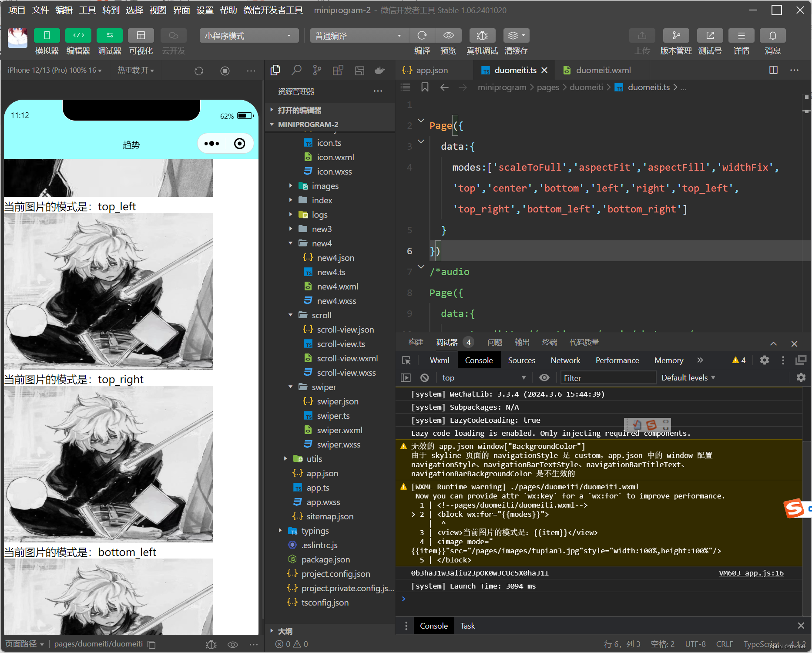Switch to the duomeiti.wxml editor tab
Viewport: 812px width, 653px height.
coord(603,70)
